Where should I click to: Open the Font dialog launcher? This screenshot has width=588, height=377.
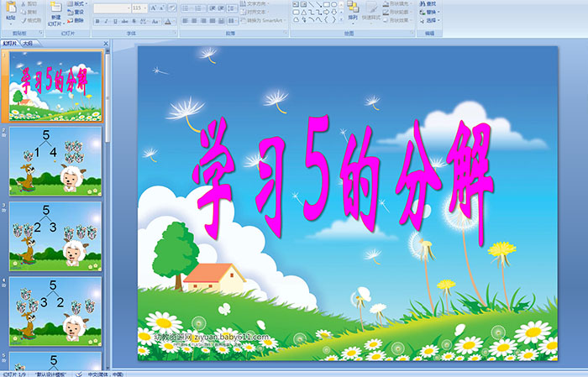(175, 33)
